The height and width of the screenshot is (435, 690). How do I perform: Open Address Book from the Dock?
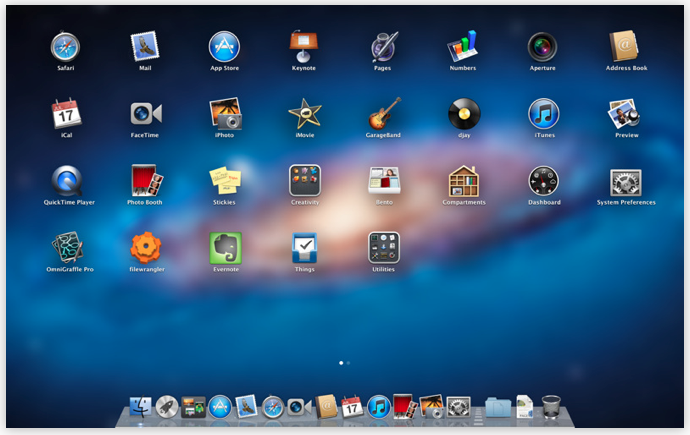326,406
